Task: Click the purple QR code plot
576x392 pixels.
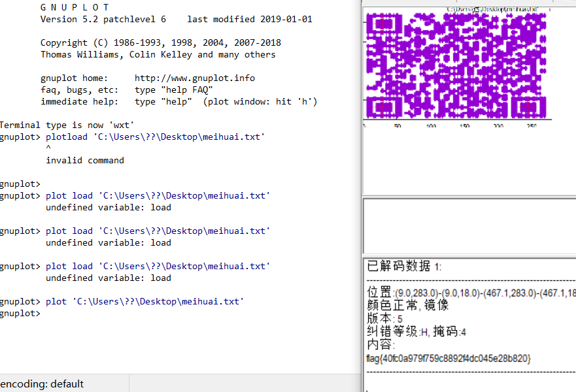Action: (x=456, y=66)
